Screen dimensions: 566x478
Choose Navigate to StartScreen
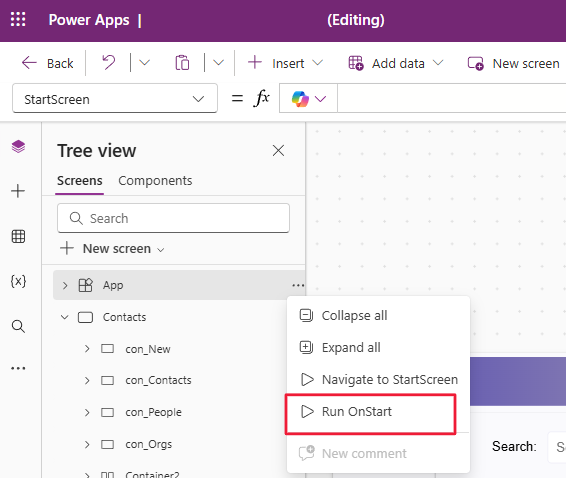[x=378, y=379]
